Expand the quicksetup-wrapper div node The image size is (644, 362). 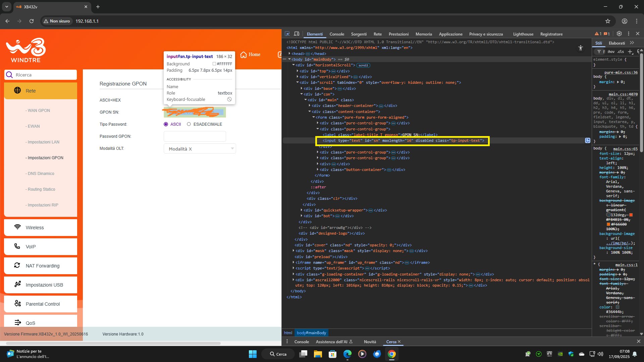(302, 210)
